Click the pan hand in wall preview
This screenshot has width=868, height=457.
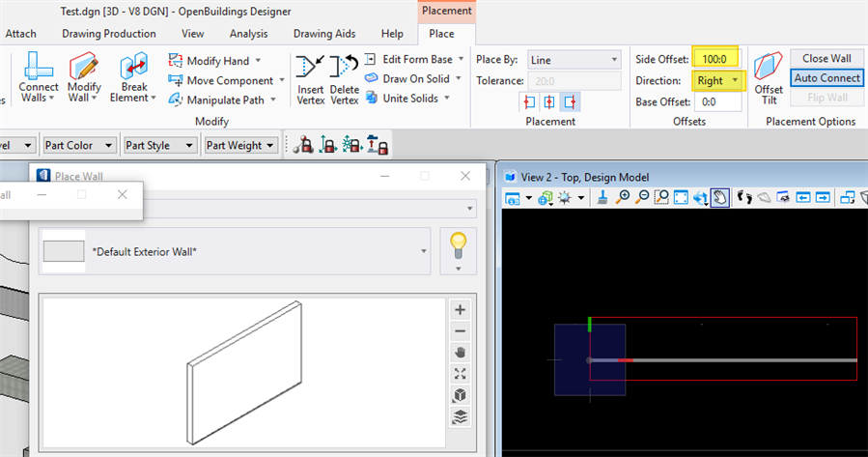(460, 353)
